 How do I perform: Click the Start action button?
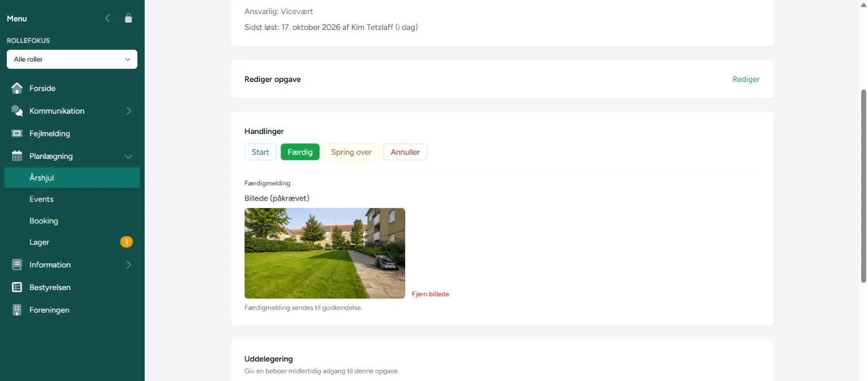click(x=260, y=152)
